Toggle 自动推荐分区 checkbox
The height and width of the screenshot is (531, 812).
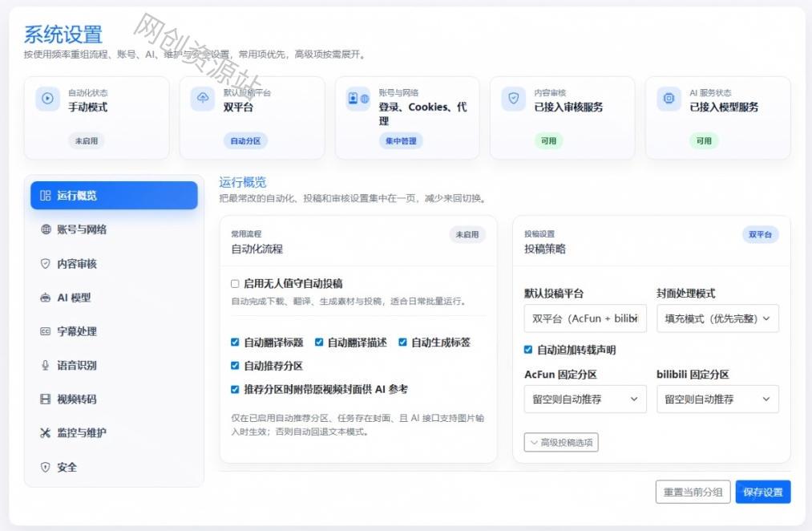[235, 366]
